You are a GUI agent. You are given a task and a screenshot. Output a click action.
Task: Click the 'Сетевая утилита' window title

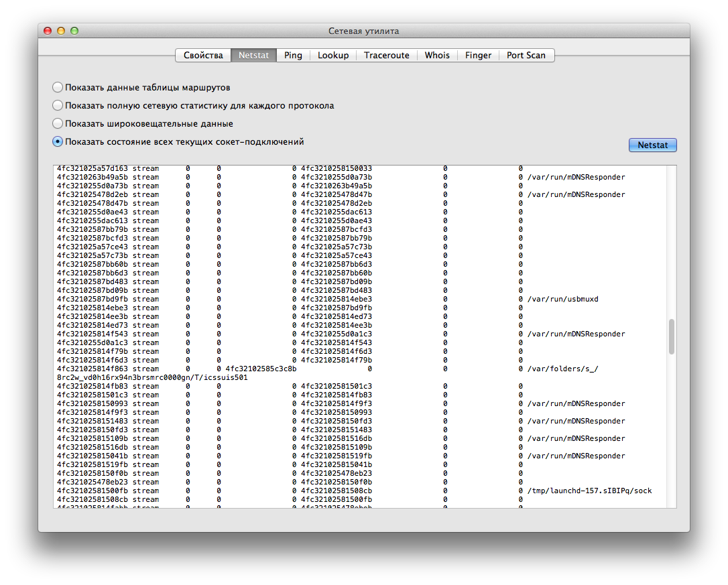point(363,31)
